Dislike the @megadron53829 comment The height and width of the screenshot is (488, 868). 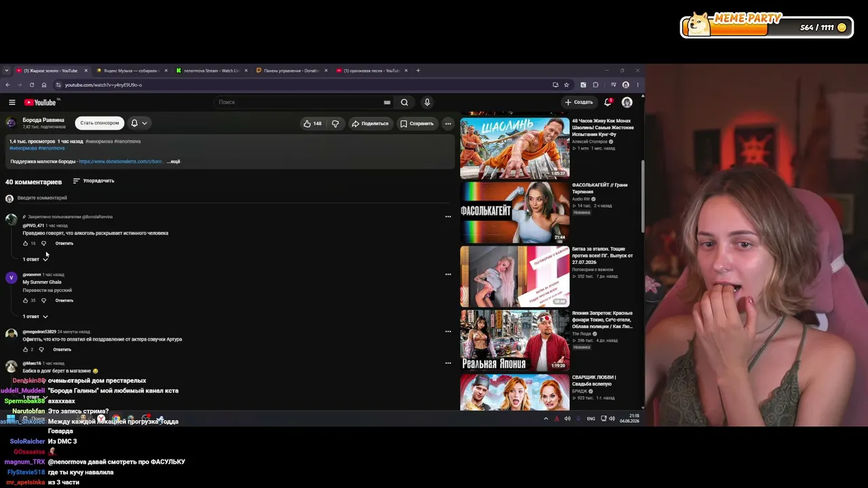coord(41,350)
